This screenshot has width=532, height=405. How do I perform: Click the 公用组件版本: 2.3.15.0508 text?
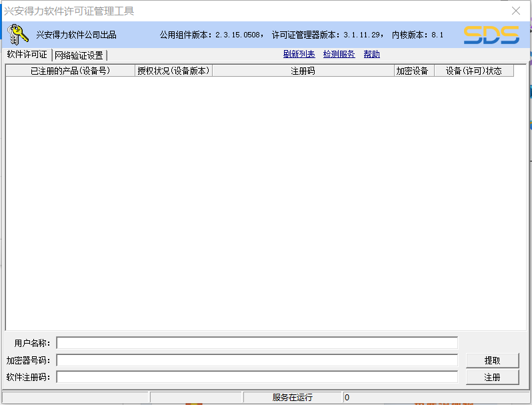click(210, 35)
